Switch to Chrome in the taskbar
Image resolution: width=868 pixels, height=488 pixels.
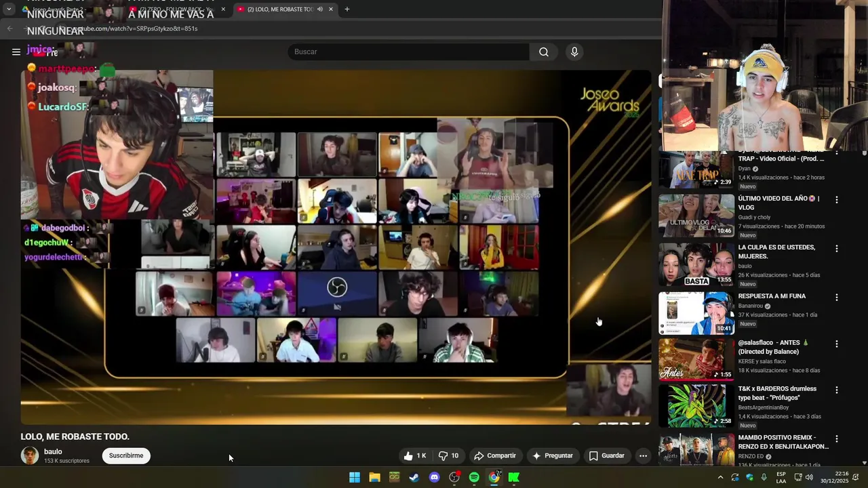pos(494,477)
